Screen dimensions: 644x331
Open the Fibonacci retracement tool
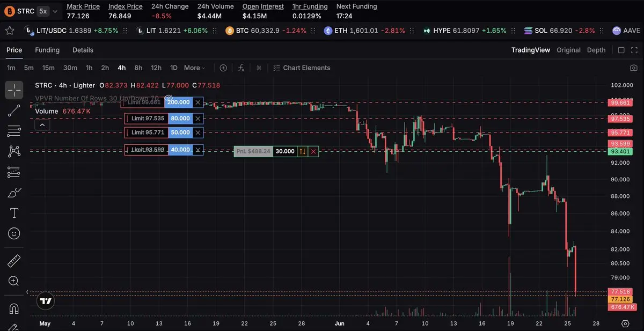click(x=14, y=131)
